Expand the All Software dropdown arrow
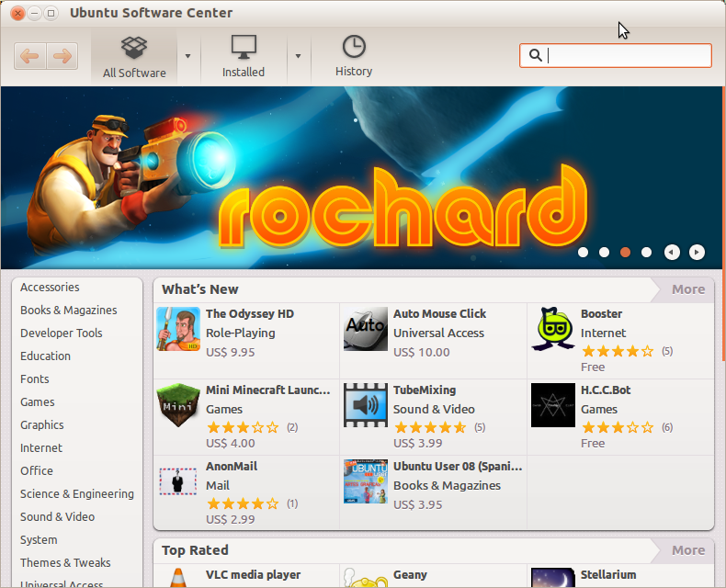 click(188, 56)
